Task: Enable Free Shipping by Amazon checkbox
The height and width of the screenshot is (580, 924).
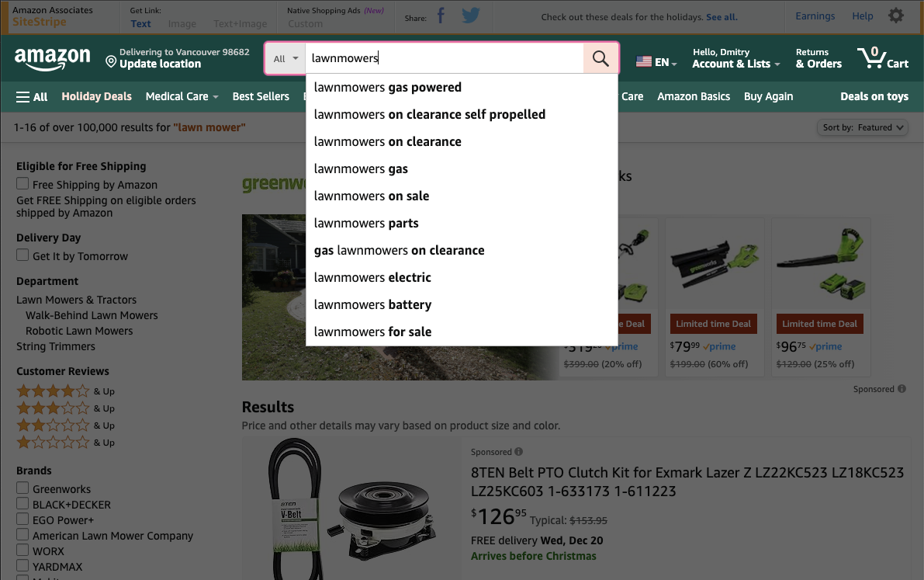Action: point(22,183)
